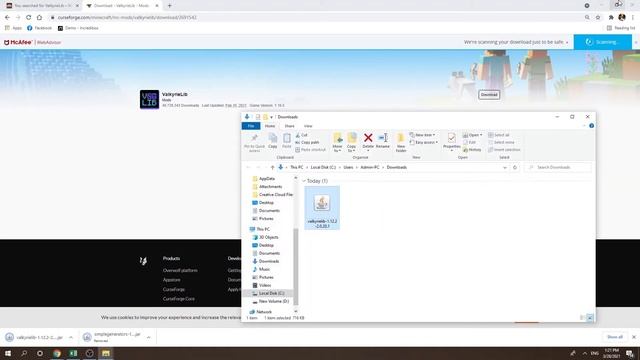Screen dimensions: 640x360
Task: Click Pin to Quick access in ribbon
Action: tap(254, 142)
